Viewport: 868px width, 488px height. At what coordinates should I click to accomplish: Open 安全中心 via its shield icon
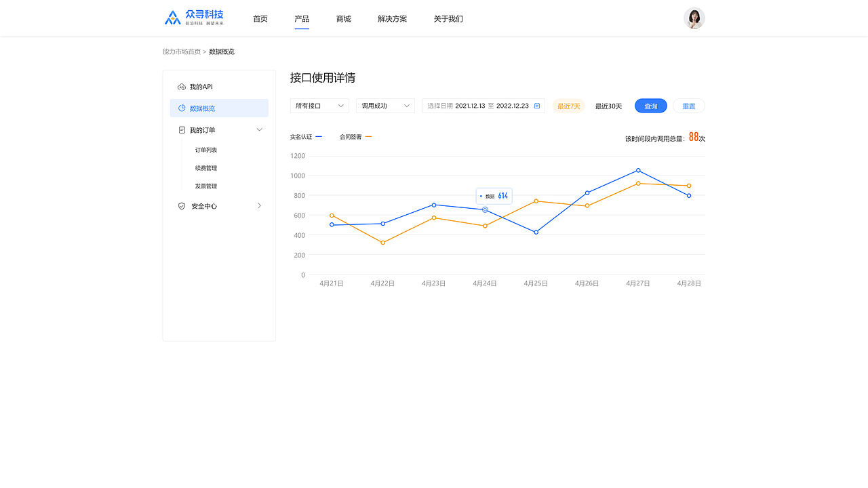181,205
